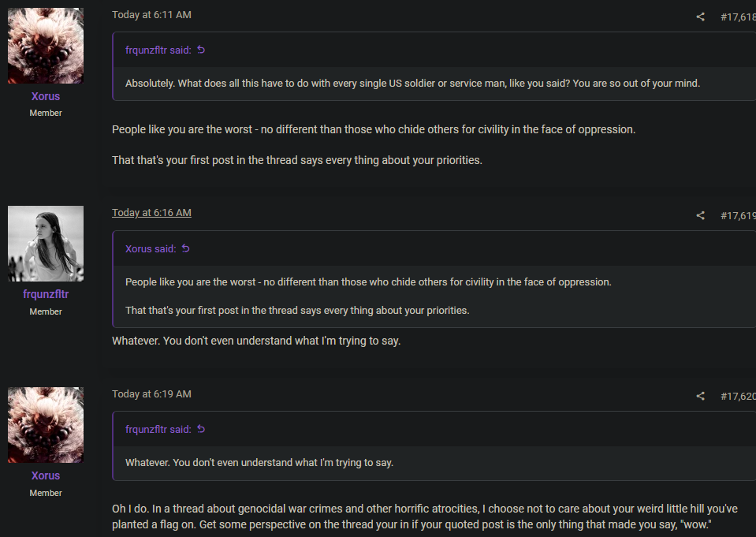
Task: Click share icon on post #17,618
Action: (701, 17)
